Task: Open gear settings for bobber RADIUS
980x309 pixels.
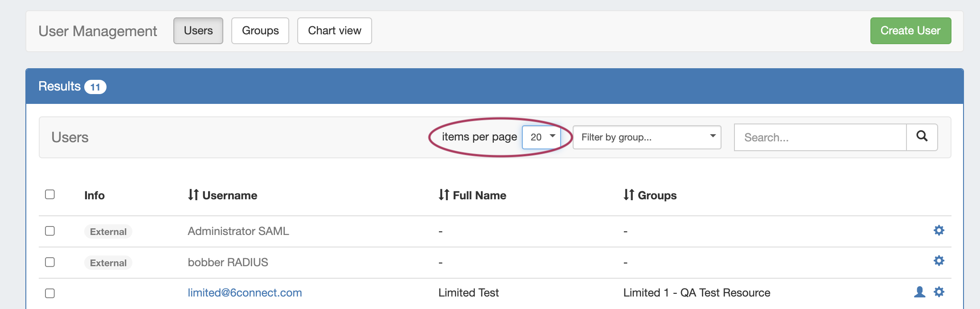Action: pos(939,261)
